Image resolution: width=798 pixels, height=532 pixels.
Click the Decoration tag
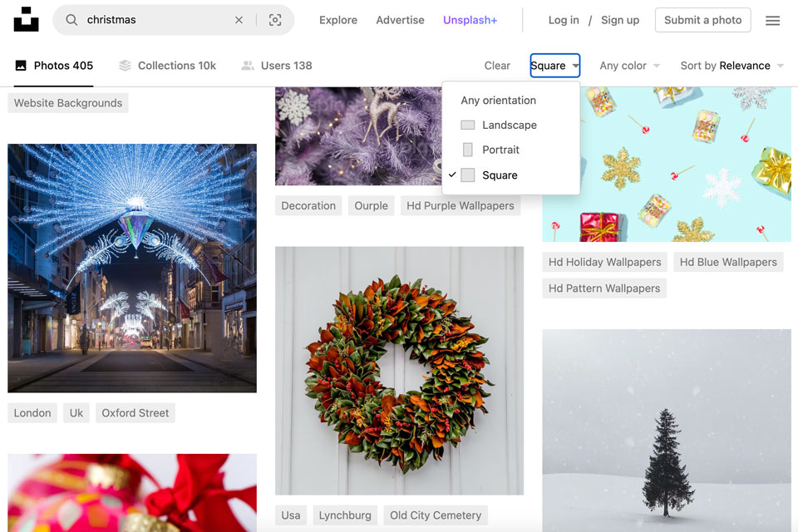click(308, 205)
